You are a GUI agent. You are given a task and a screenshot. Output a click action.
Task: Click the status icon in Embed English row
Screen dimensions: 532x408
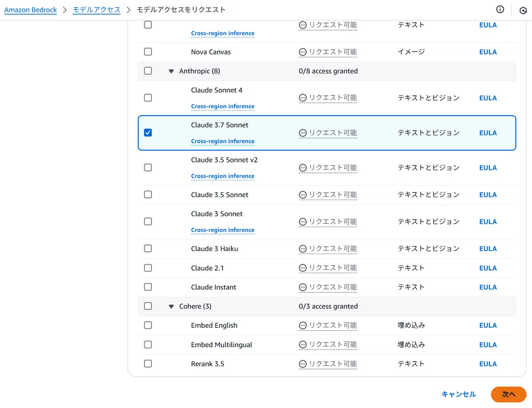(303, 326)
